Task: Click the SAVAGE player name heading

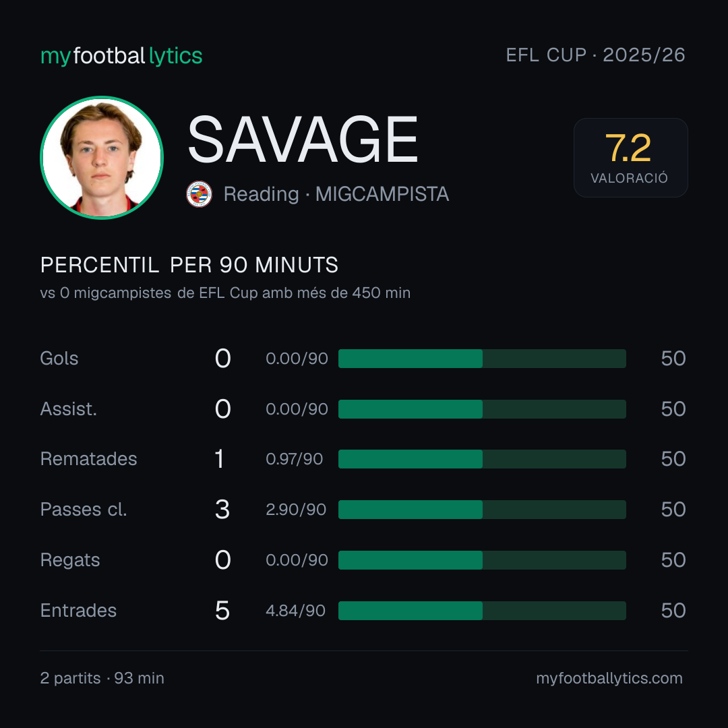Action: click(303, 140)
